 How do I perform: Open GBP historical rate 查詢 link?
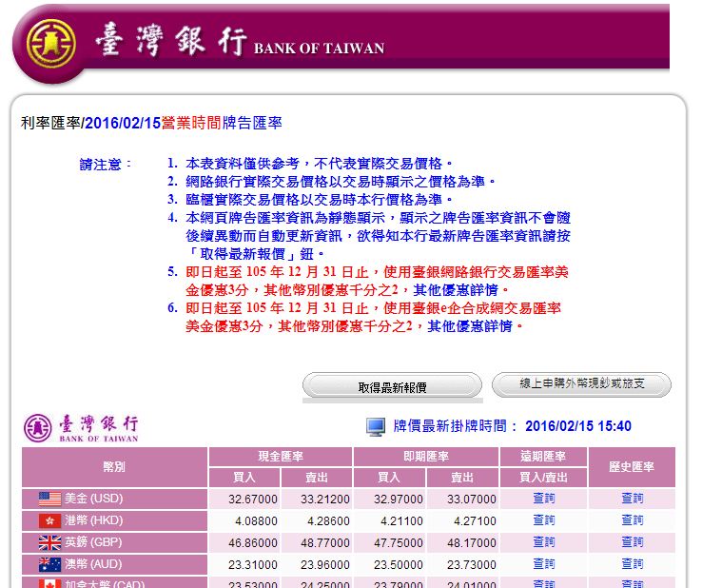pyautogui.click(x=633, y=542)
